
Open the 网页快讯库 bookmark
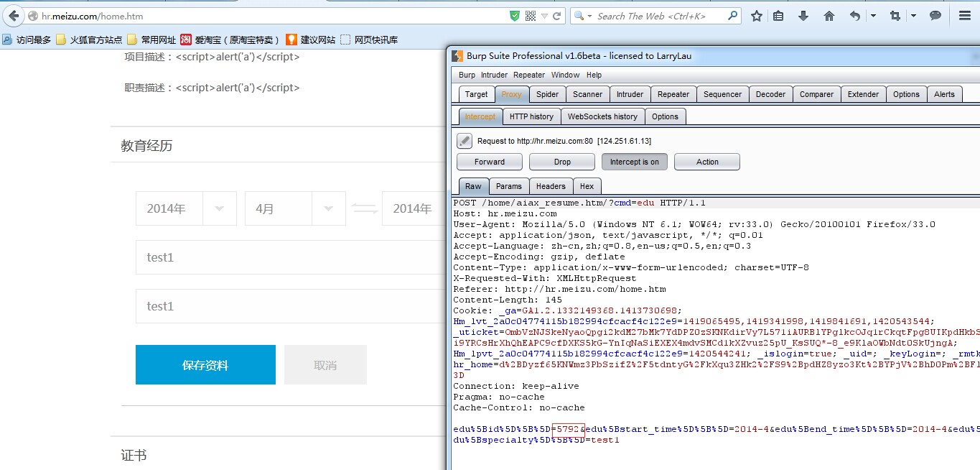point(369,40)
